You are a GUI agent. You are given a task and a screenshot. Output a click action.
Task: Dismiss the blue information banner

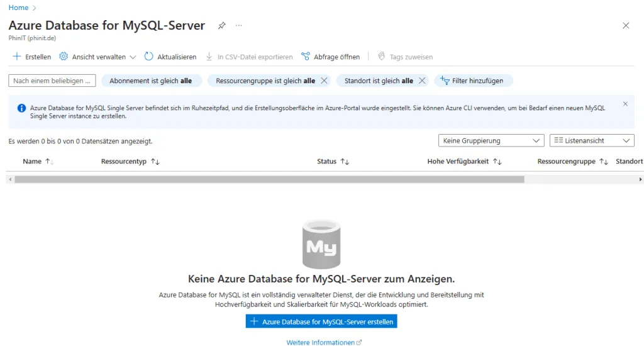(625, 104)
